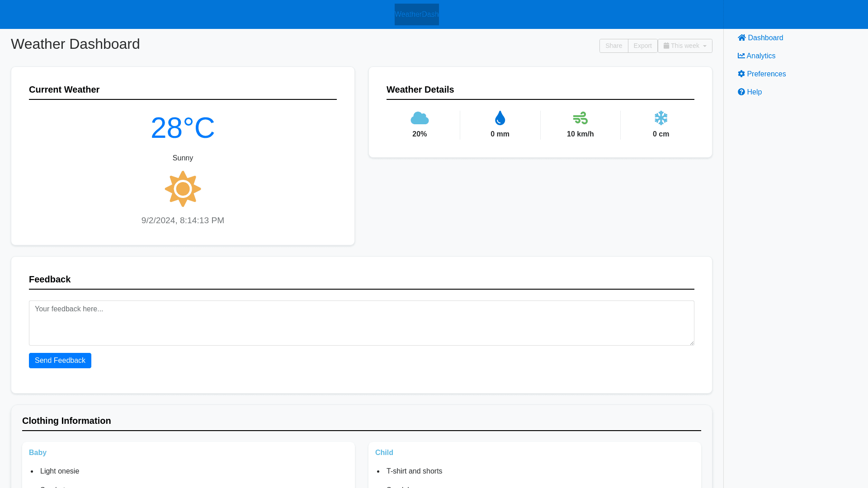Click the calendar icon in This week
The image size is (868, 488).
pyautogui.click(x=666, y=46)
